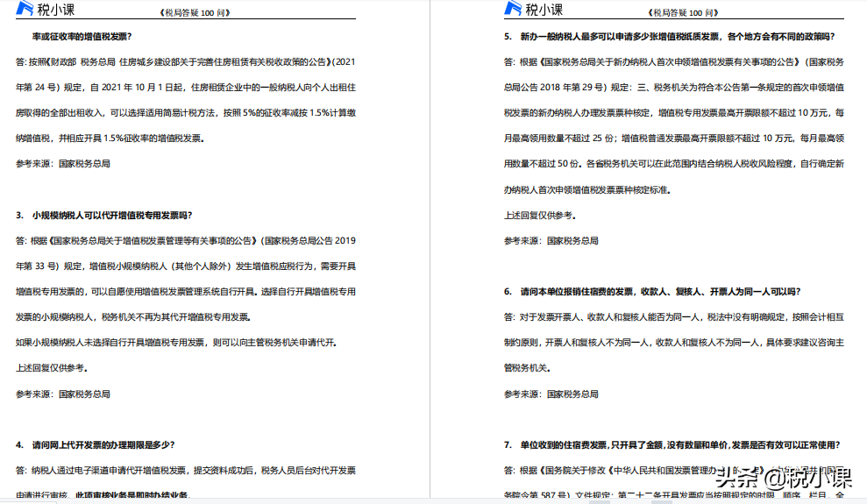The width and height of the screenshot is (867, 504).
Task: Click 参考来源 line below question 3 answer
Action: coord(63,394)
